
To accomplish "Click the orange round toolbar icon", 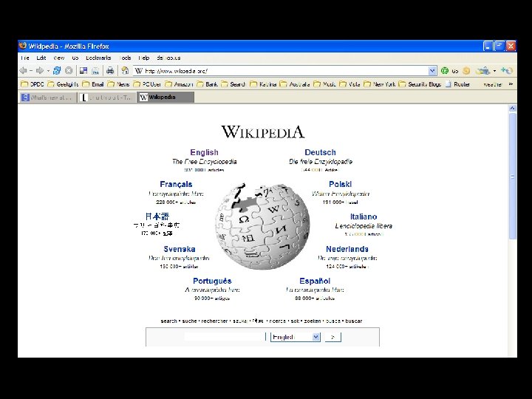I will [466, 71].
